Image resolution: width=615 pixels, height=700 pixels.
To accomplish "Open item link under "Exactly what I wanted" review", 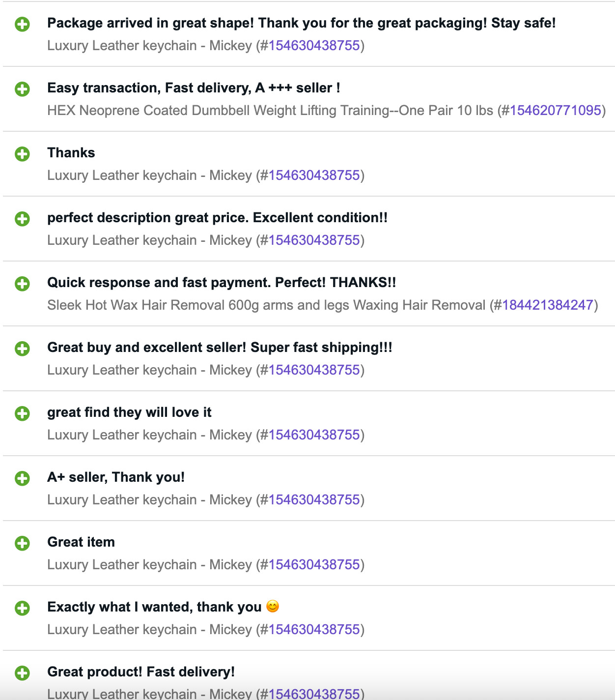I will click(x=314, y=630).
